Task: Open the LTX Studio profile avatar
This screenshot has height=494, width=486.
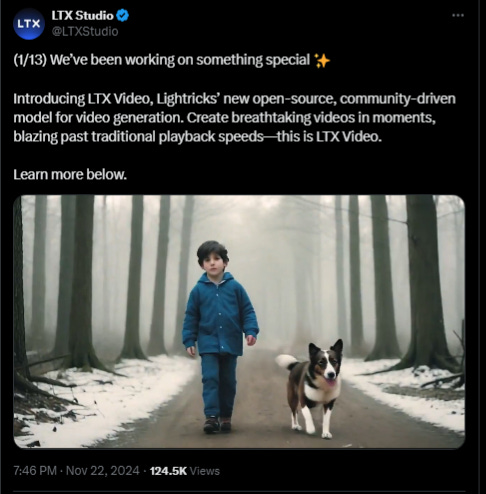Action: coord(29,24)
